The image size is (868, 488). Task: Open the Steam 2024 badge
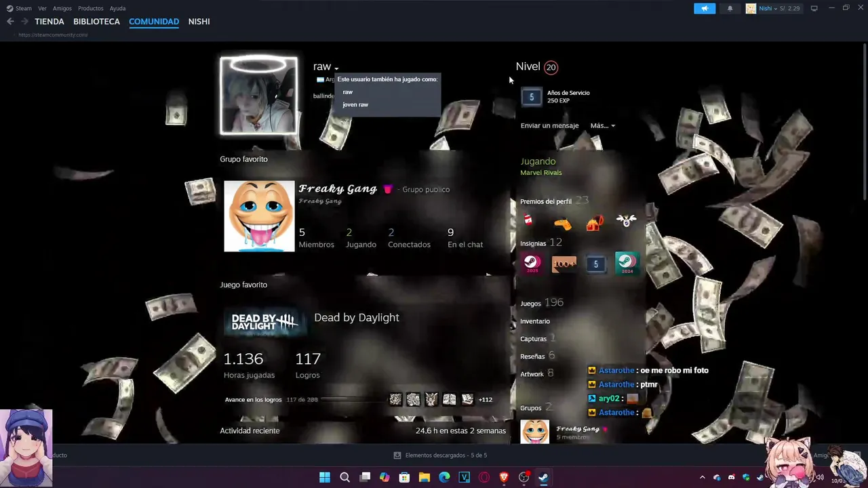pos(627,264)
